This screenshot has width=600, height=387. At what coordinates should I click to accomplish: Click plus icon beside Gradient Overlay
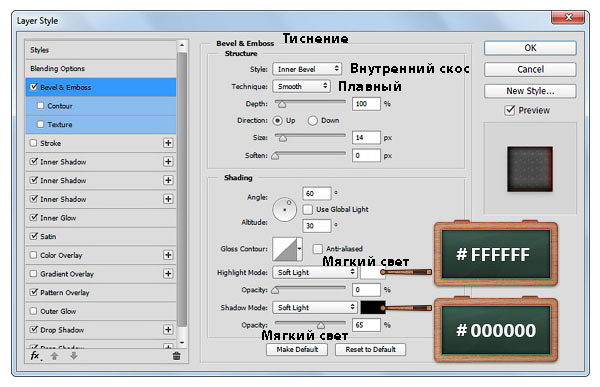pos(168,274)
